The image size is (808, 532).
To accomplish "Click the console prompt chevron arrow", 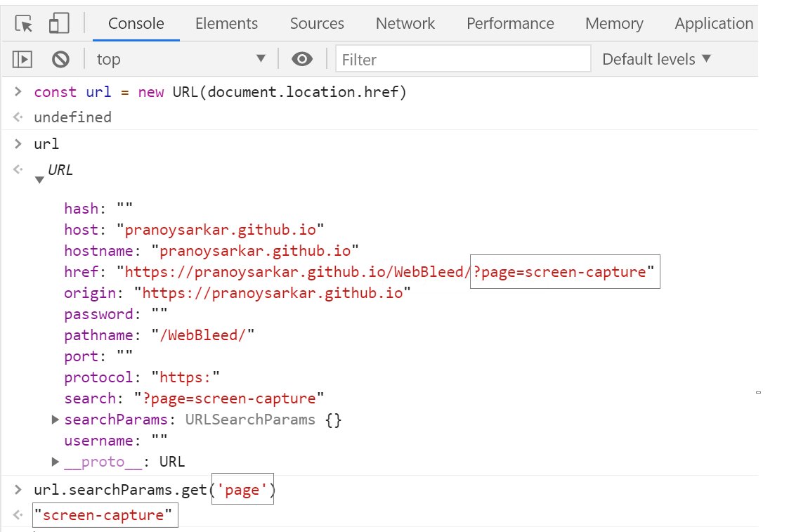I will 18,91.
